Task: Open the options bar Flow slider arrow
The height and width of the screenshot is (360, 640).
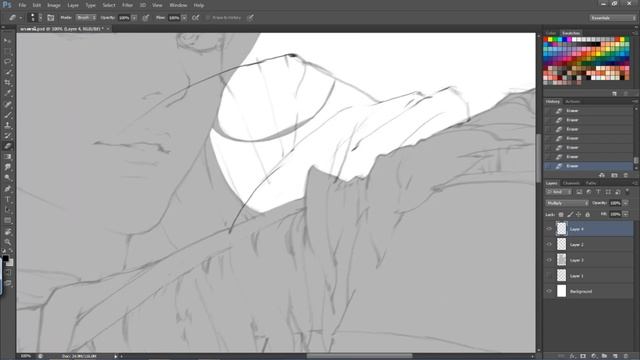Action: (x=184, y=18)
